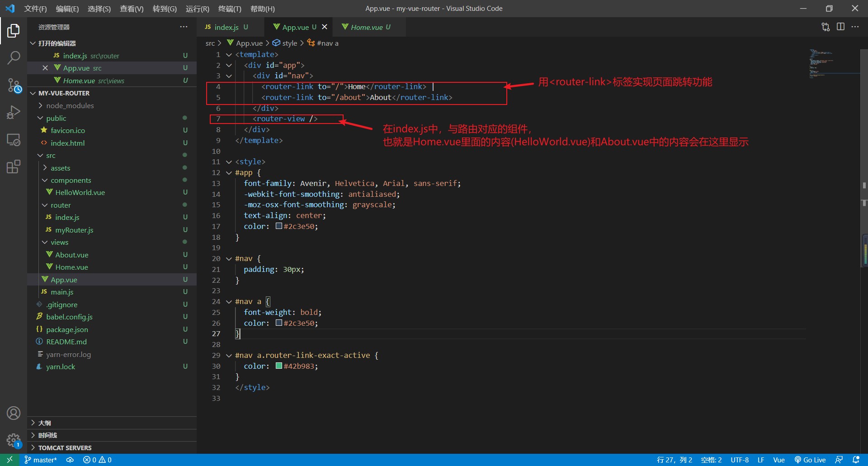The height and width of the screenshot is (466, 868).
Task: Open the Extensions view icon
Action: click(x=14, y=166)
